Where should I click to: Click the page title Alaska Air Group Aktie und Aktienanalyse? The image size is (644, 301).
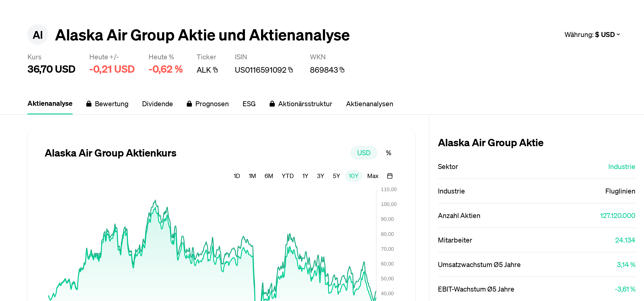pyautogui.click(x=202, y=35)
